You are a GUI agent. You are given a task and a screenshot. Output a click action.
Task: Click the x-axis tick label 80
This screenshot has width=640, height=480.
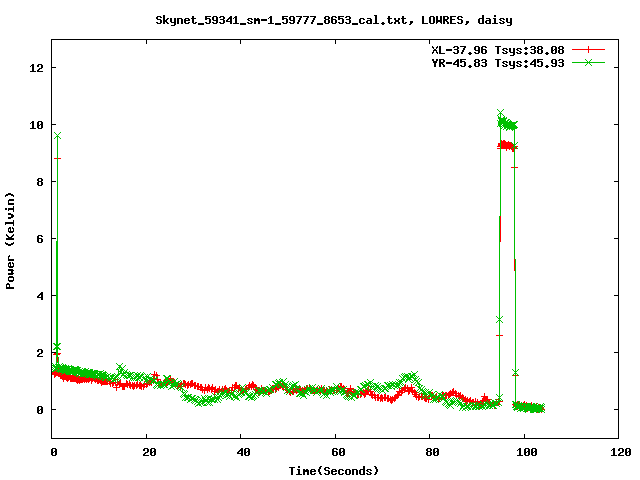[x=433, y=452]
